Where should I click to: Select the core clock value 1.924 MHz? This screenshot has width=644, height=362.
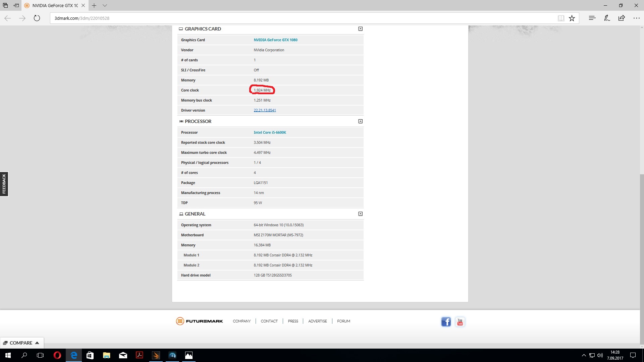tap(262, 90)
